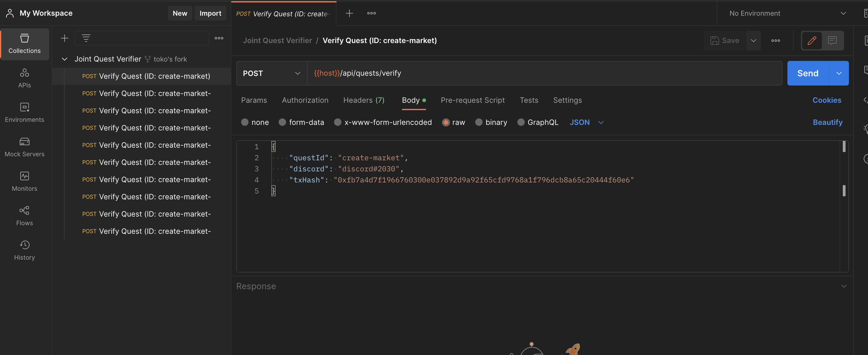Select the none body type radio
The width and height of the screenshot is (868, 355).
point(245,122)
